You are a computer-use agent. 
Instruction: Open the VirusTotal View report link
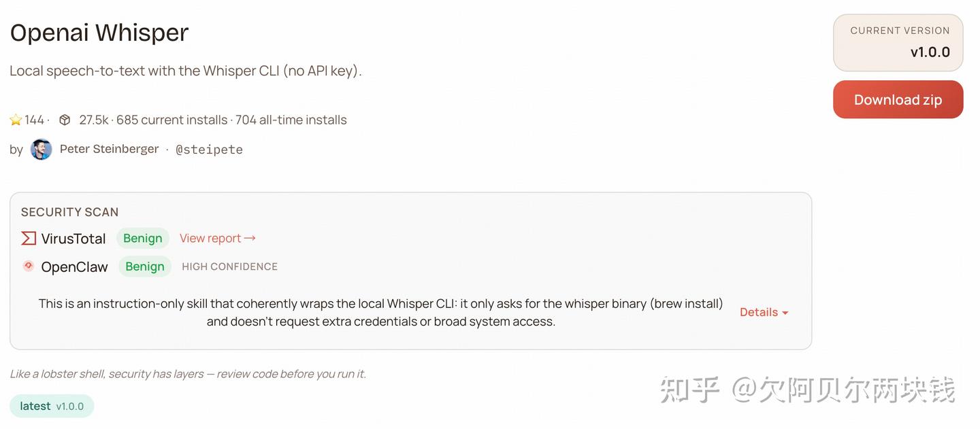tap(210, 239)
